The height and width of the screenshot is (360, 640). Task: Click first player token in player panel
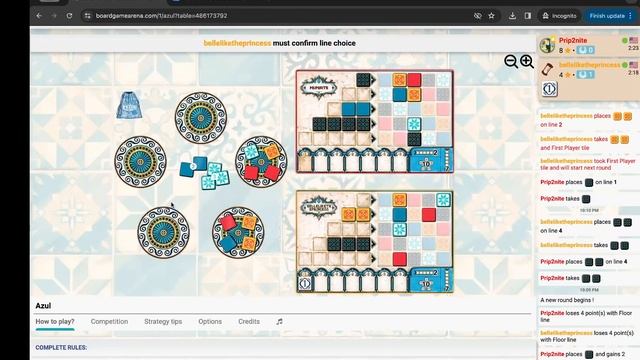coord(549,89)
